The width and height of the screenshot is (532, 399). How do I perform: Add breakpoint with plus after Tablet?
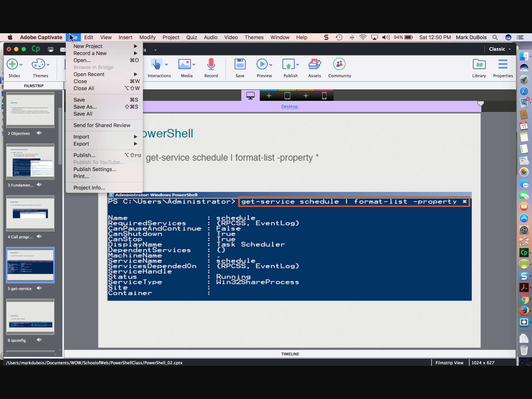click(x=306, y=96)
